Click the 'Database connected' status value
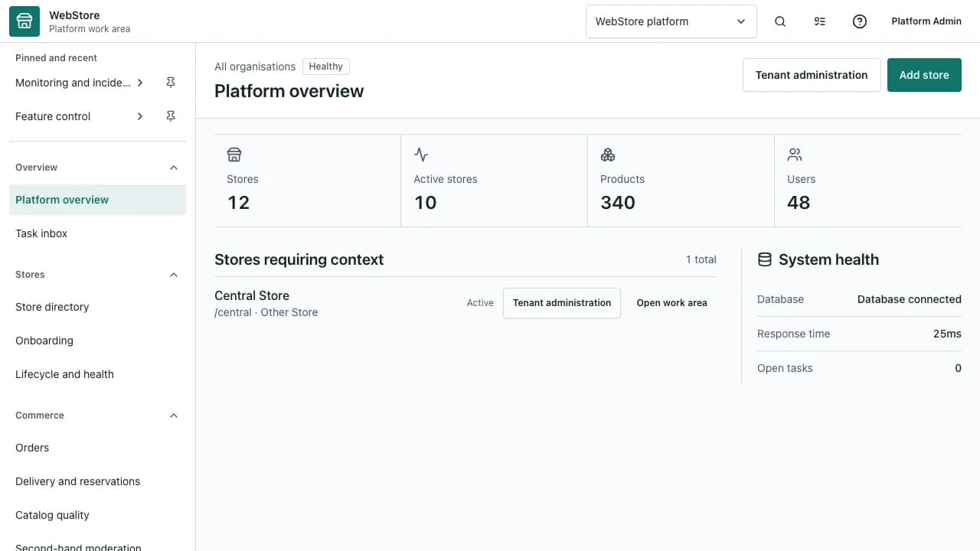The height and width of the screenshot is (551, 980). pyautogui.click(x=910, y=299)
